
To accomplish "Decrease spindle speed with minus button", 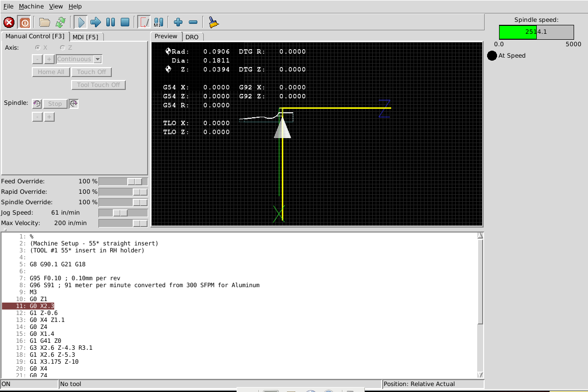I will [37, 117].
